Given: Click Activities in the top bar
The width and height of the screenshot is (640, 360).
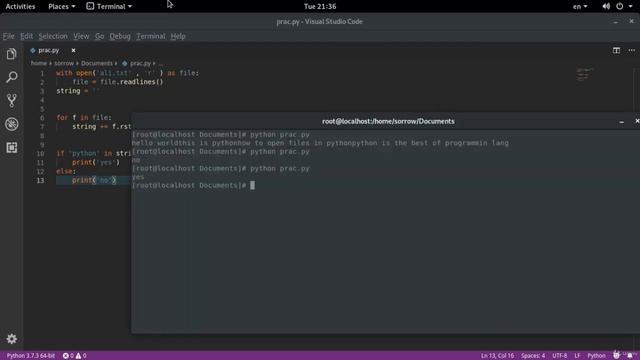Looking at the screenshot, I should click(20, 6).
